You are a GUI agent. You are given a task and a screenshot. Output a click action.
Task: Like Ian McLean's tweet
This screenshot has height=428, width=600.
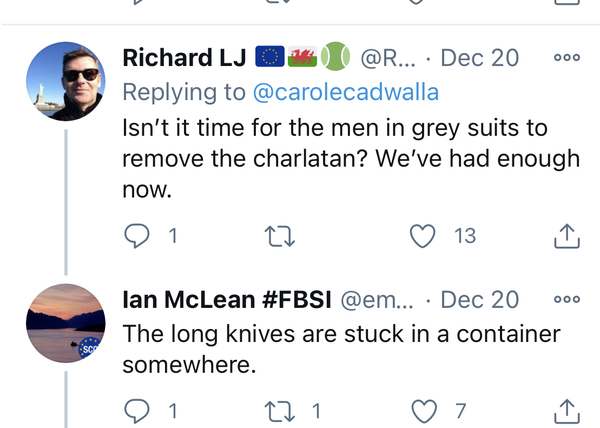pos(425,410)
